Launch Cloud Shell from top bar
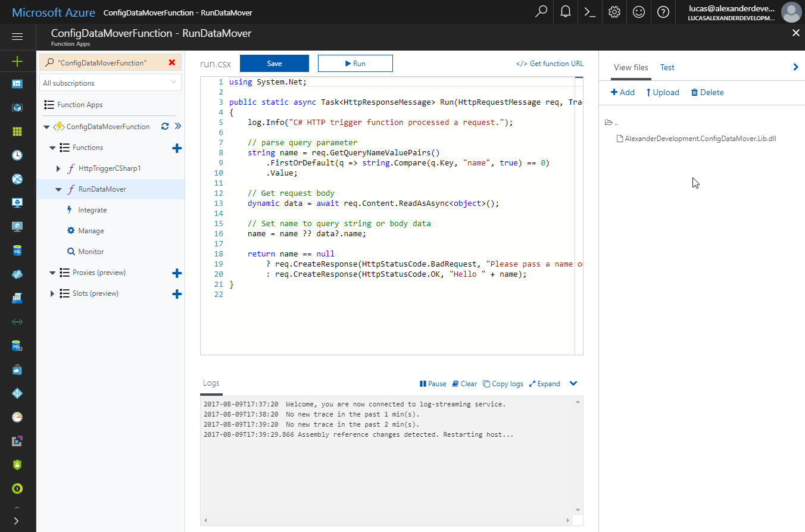805x532 pixels. 590,12
